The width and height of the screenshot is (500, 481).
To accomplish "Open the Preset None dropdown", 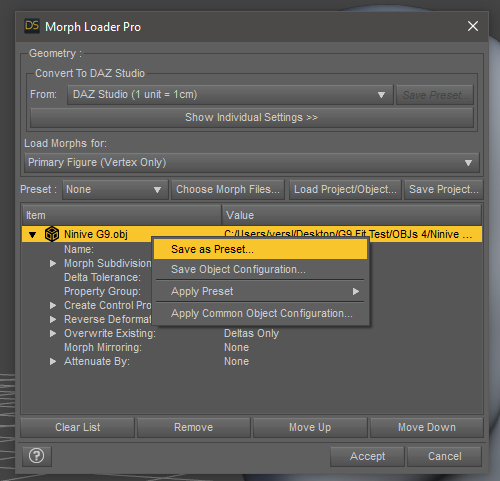I will (x=115, y=190).
